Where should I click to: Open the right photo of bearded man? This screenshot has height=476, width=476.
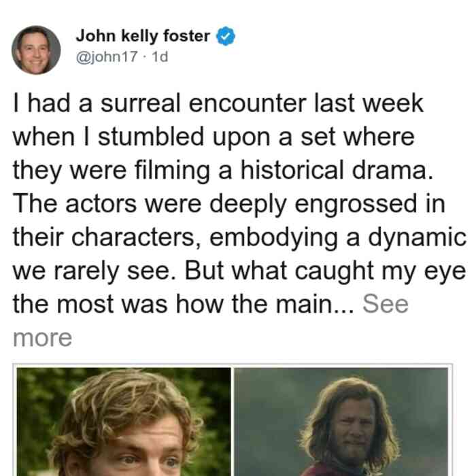tap(341, 422)
